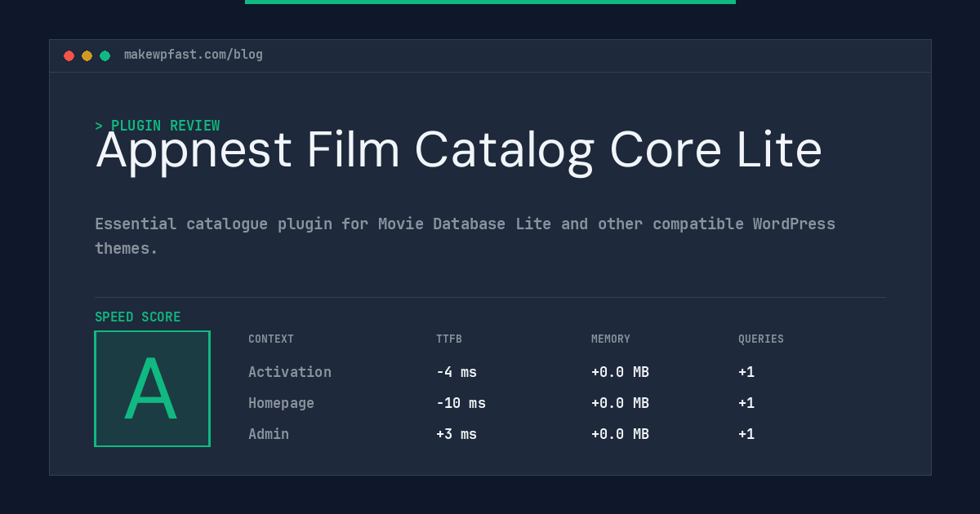
Task: Click Admin row '+0.0 MB' memory value
Action: click(620, 434)
